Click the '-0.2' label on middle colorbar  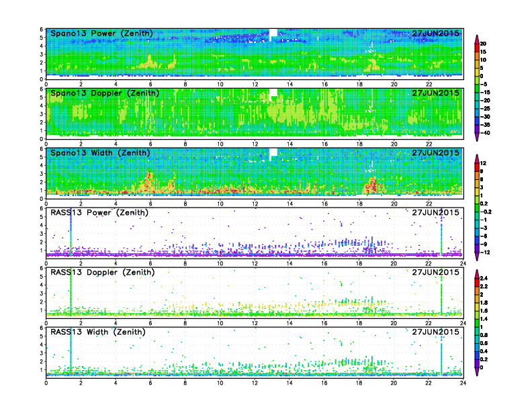click(486, 212)
